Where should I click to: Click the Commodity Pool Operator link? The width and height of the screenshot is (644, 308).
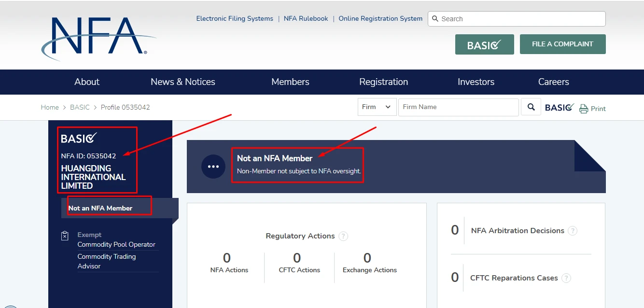click(x=116, y=245)
